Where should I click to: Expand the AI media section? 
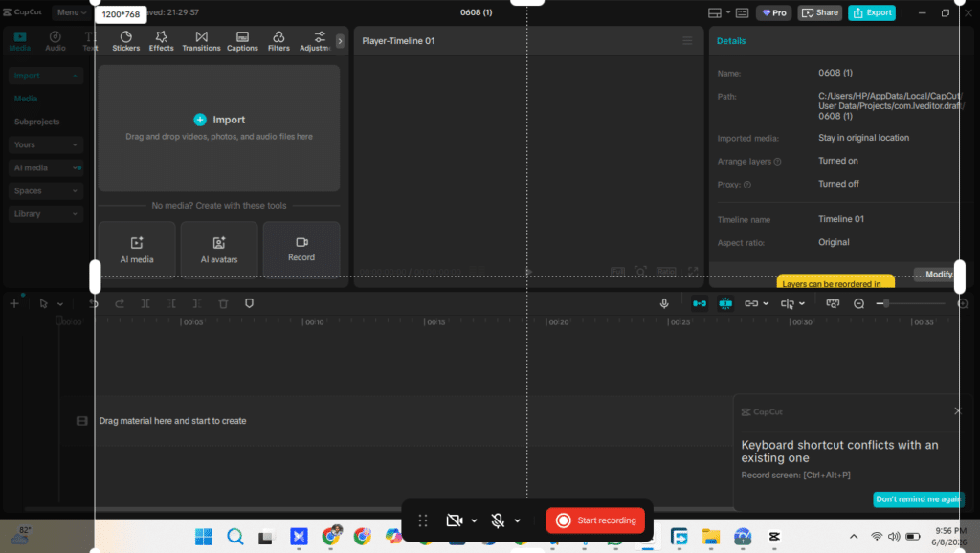pyautogui.click(x=46, y=168)
